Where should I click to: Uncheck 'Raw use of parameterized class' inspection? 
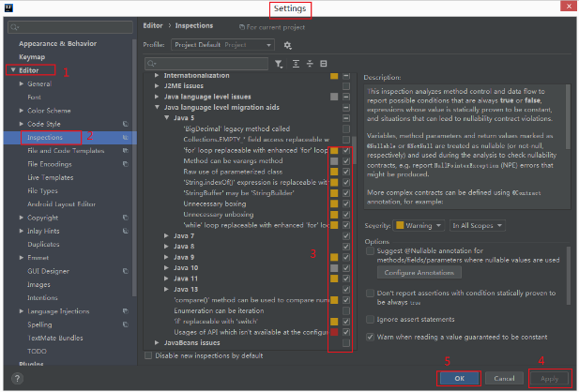click(x=346, y=172)
